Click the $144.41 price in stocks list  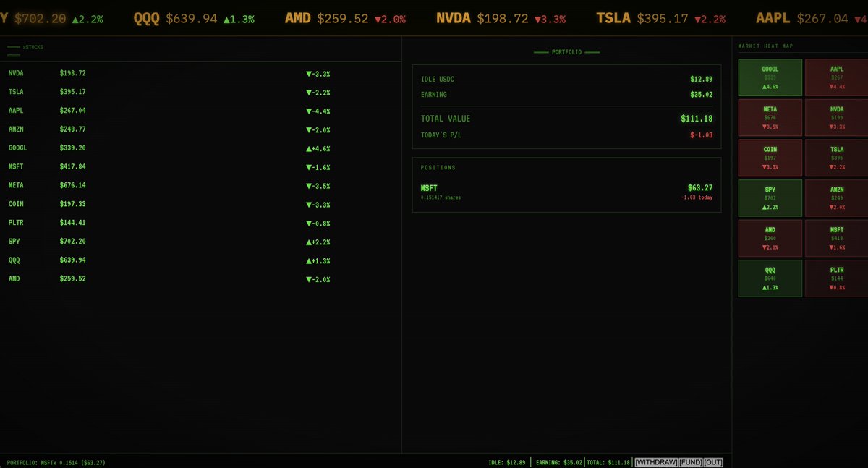[x=73, y=223]
